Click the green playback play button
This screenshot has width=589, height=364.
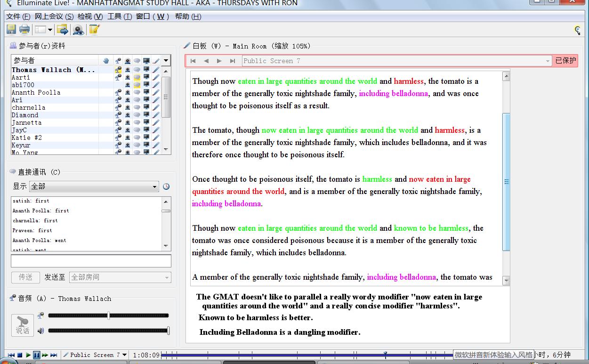pyautogui.click(x=28, y=355)
